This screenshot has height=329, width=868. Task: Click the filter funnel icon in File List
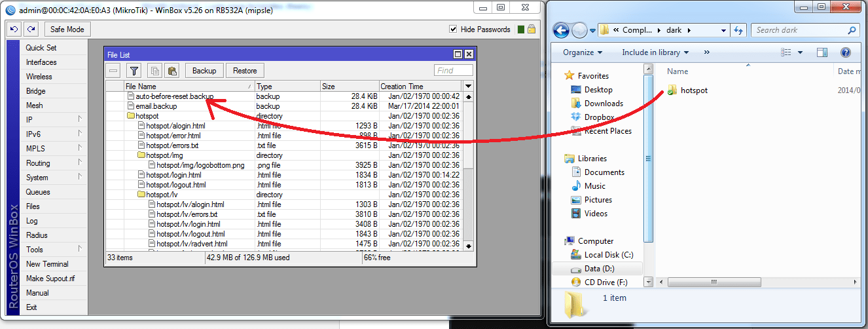click(134, 71)
